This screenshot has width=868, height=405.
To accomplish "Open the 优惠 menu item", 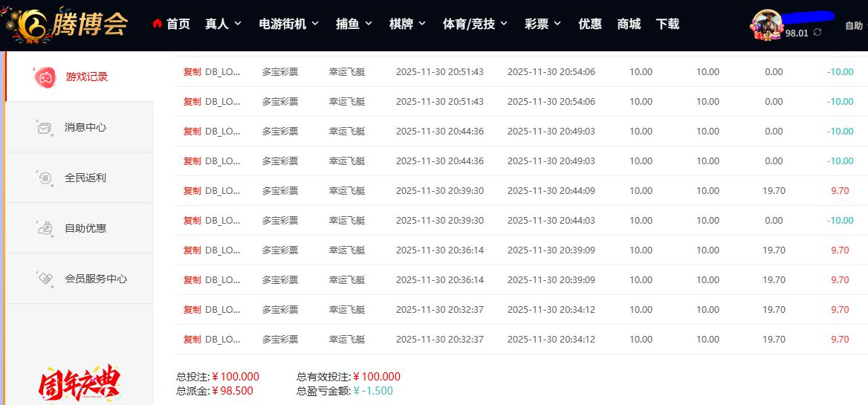I will pyautogui.click(x=590, y=24).
